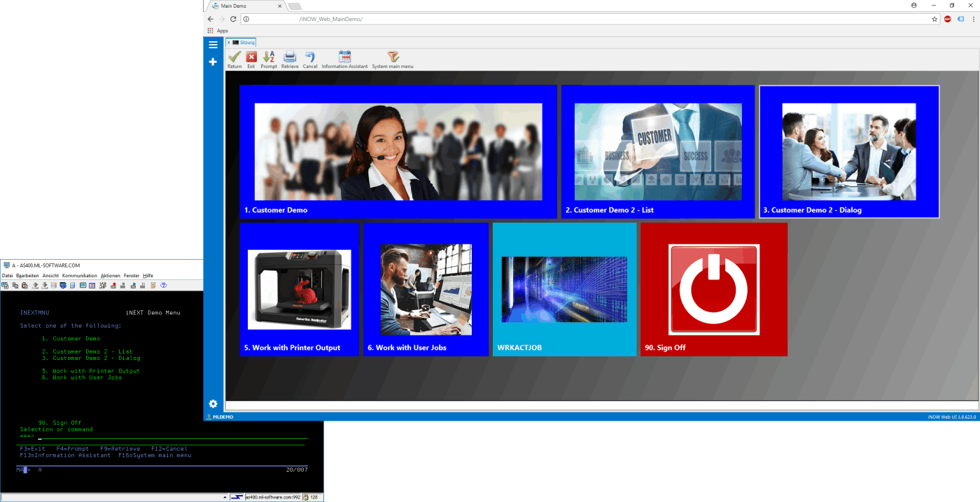The width and height of the screenshot is (980, 502).
Task: Click the site information icon in address bar
Action: tap(246, 19)
